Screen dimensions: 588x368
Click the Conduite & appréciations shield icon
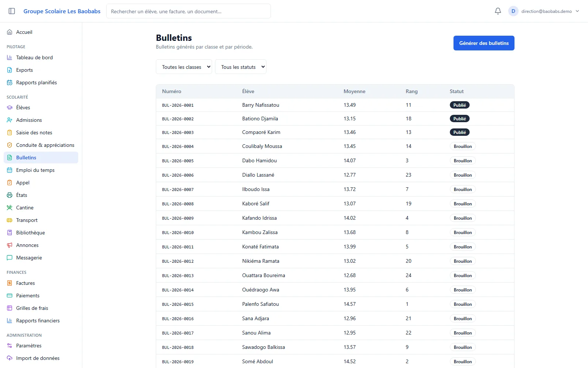(10, 145)
